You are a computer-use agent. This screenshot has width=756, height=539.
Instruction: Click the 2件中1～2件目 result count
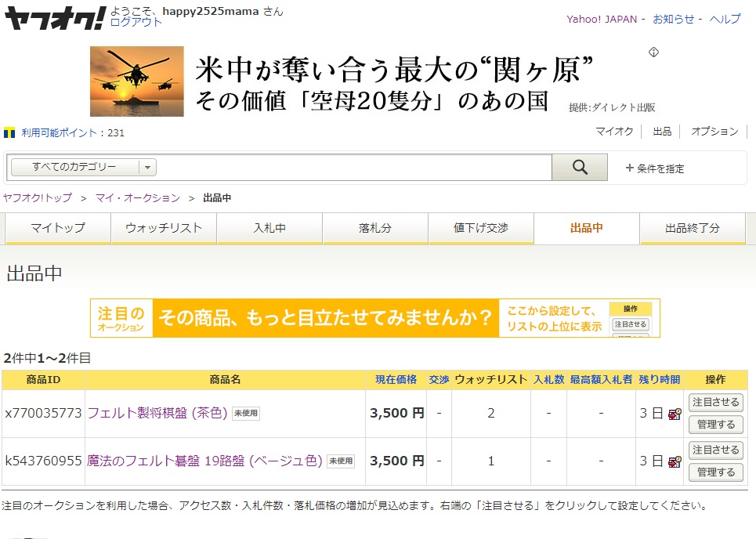[47, 358]
